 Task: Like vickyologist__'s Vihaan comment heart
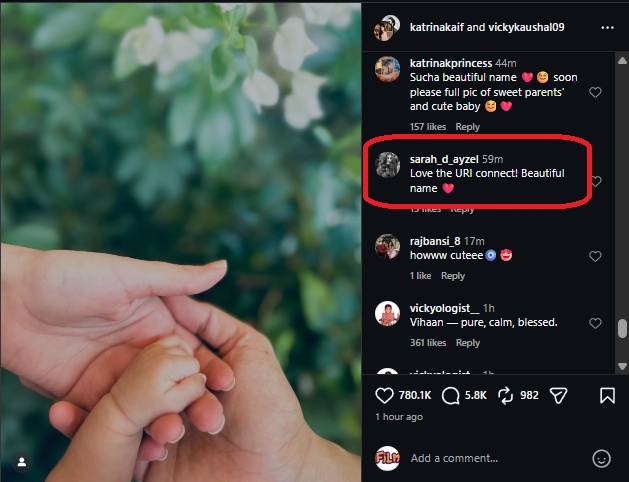[595, 323]
